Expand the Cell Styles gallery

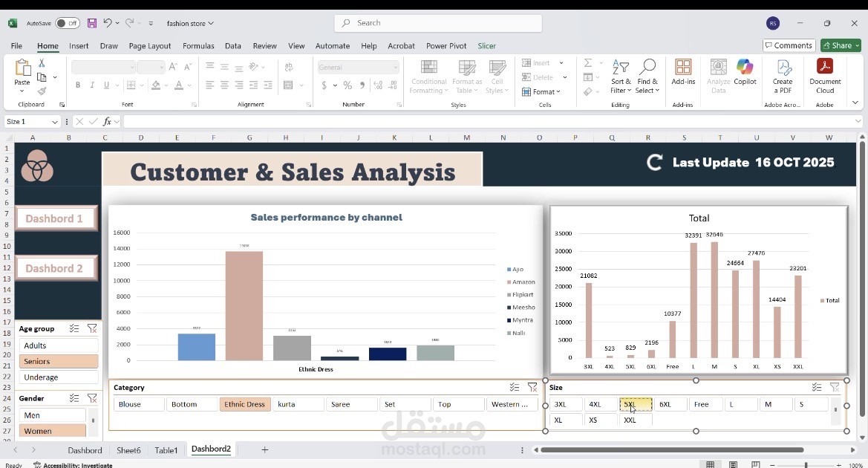(x=497, y=77)
